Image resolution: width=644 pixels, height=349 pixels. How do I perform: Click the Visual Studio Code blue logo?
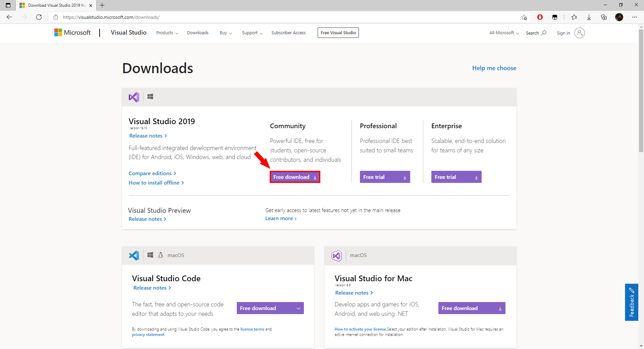point(134,256)
